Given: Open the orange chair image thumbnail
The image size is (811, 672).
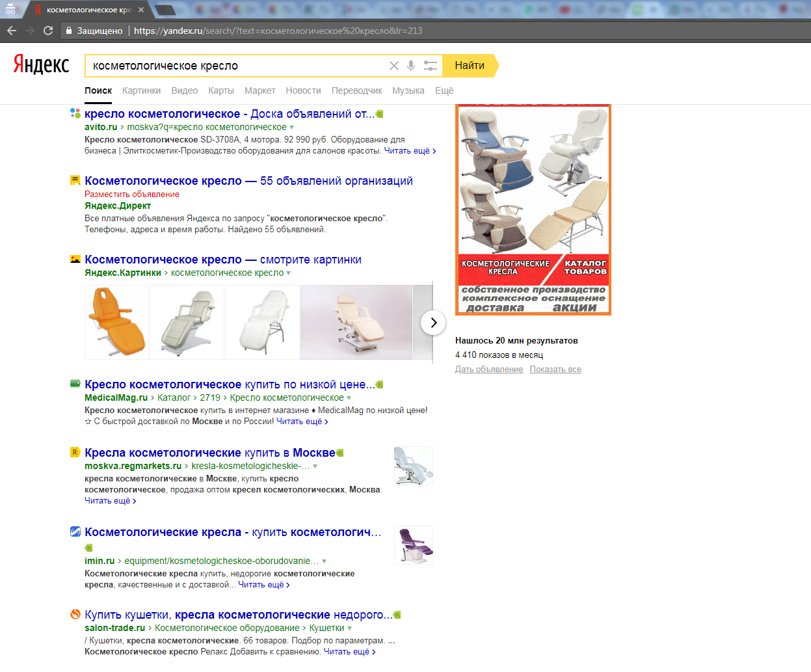Looking at the screenshot, I should pos(117,322).
